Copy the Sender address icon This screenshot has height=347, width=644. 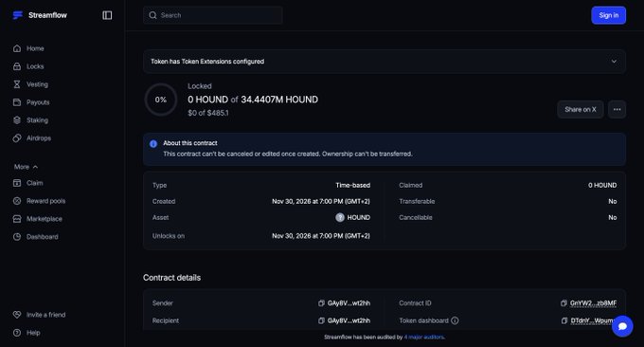pos(321,303)
